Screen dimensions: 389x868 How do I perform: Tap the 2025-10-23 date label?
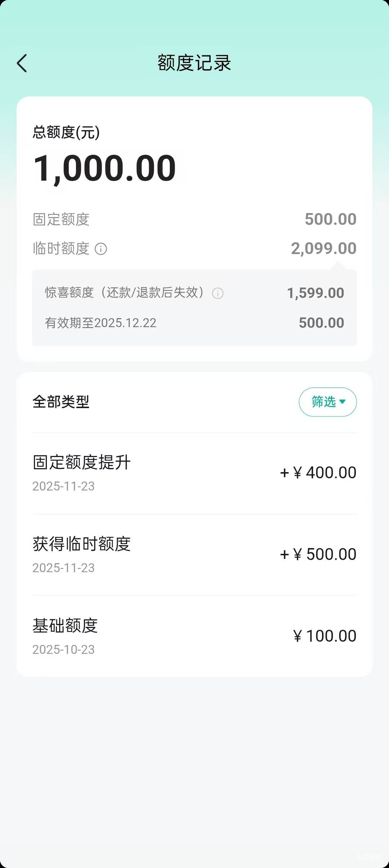pyautogui.click(x=63, y=650)
